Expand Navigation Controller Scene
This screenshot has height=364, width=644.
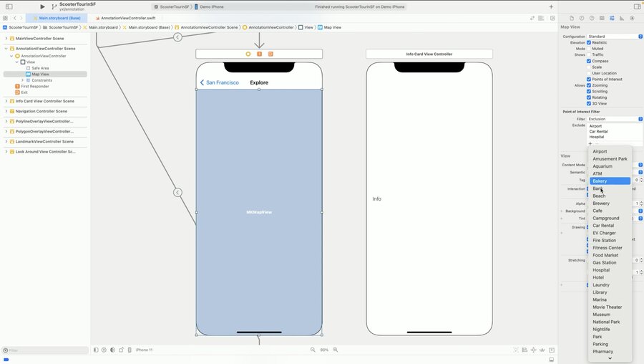tap(6, 111)
